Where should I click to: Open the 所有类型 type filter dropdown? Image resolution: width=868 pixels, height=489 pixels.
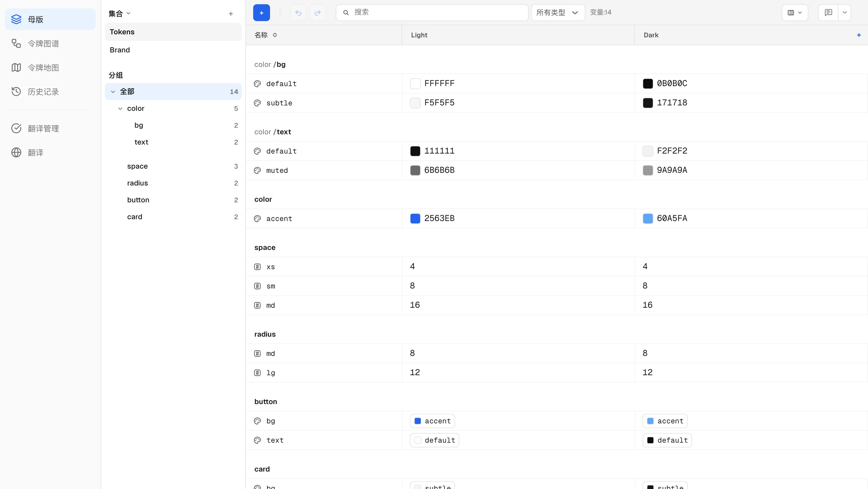click(x=558, y=12)
